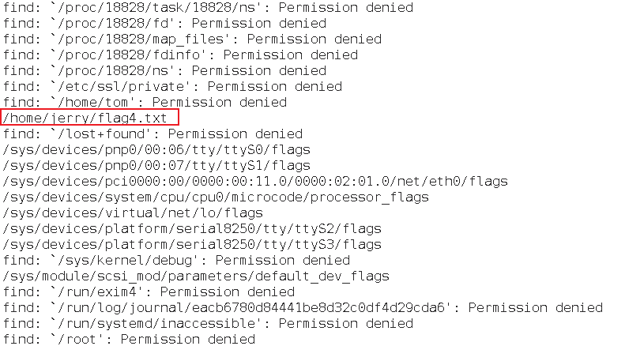The height and width of the screenshot is (346, 644).
Task: Click the /proc/18828/fdinfo line
Action: click(x=180, y=55)
